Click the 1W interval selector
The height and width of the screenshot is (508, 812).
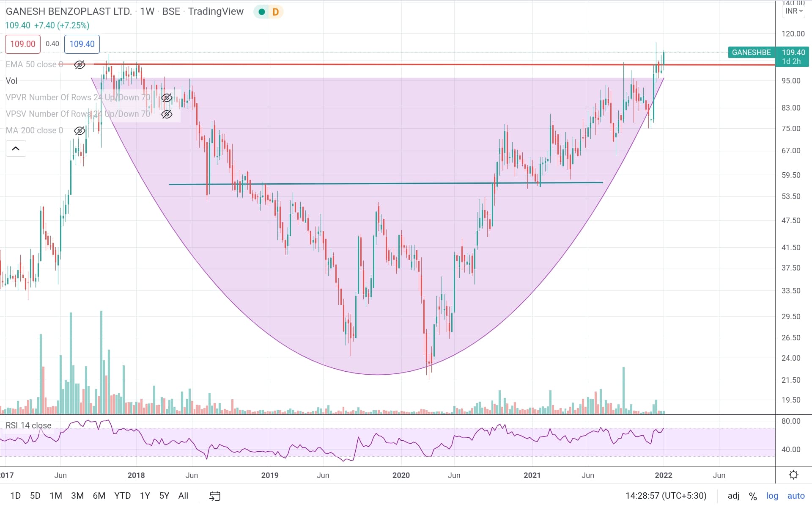[147, 11]
